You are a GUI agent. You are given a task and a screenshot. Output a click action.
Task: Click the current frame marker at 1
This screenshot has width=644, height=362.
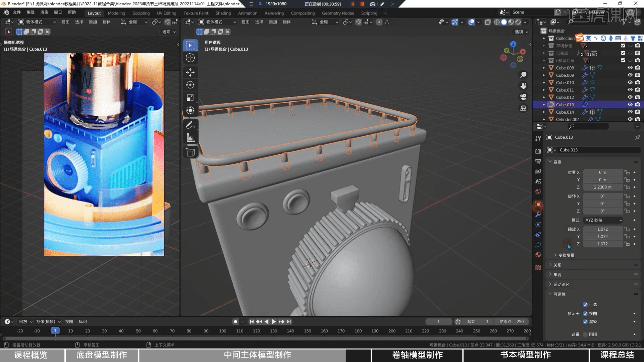pyautogui.click(x=55, y=331)
